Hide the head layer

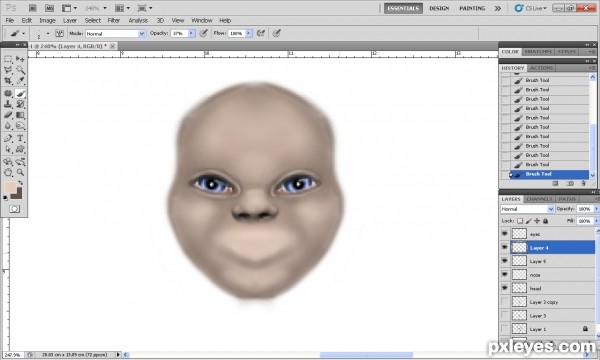505,288
